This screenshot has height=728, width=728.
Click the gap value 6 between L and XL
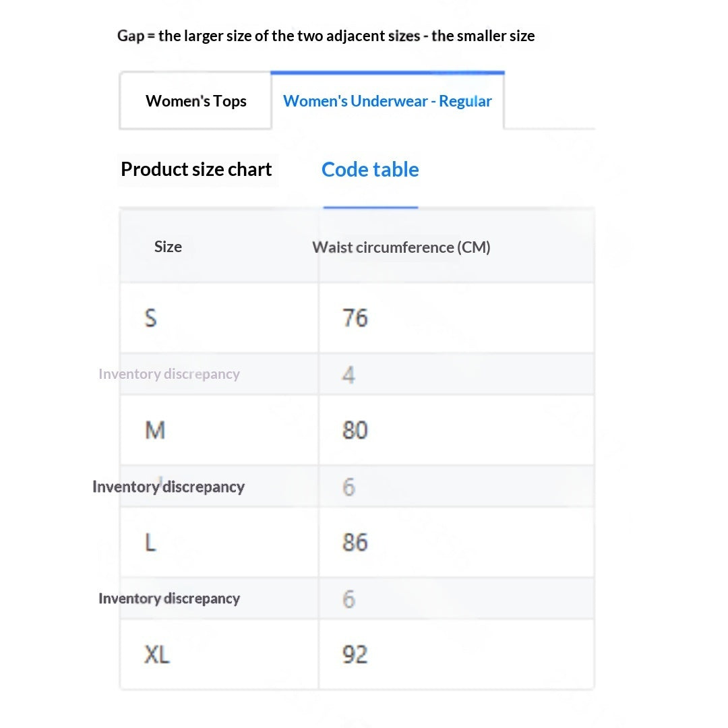(348, 599)
